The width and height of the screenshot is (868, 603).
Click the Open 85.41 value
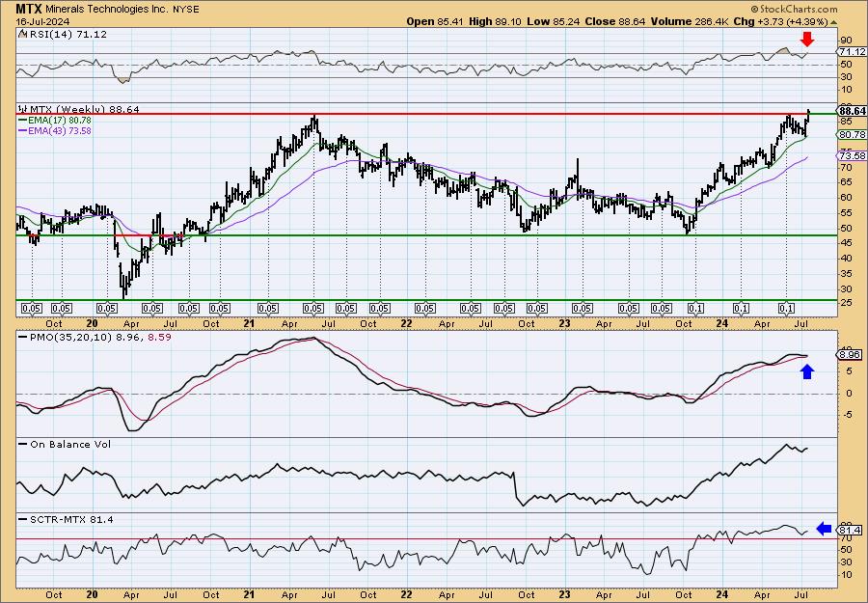tap(435, 21)
